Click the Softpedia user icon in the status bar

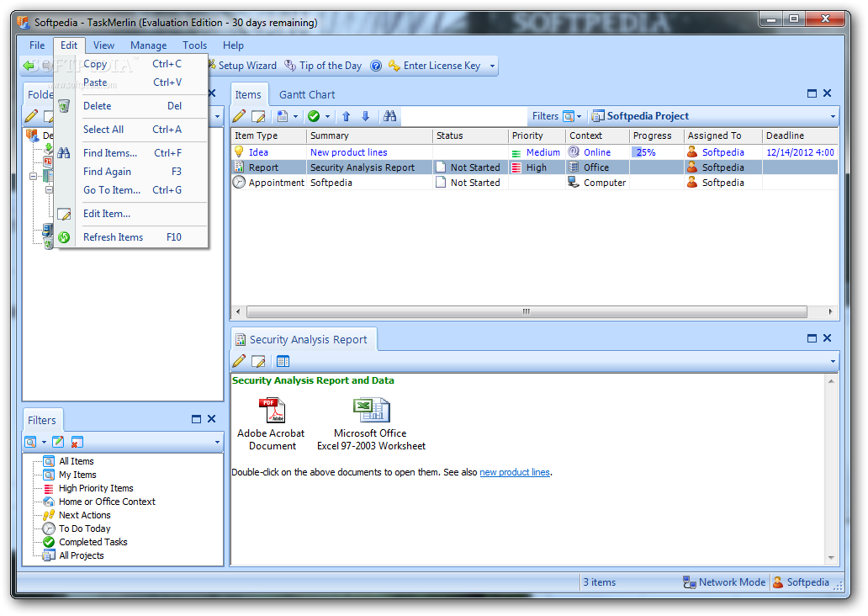pos(778,582)
